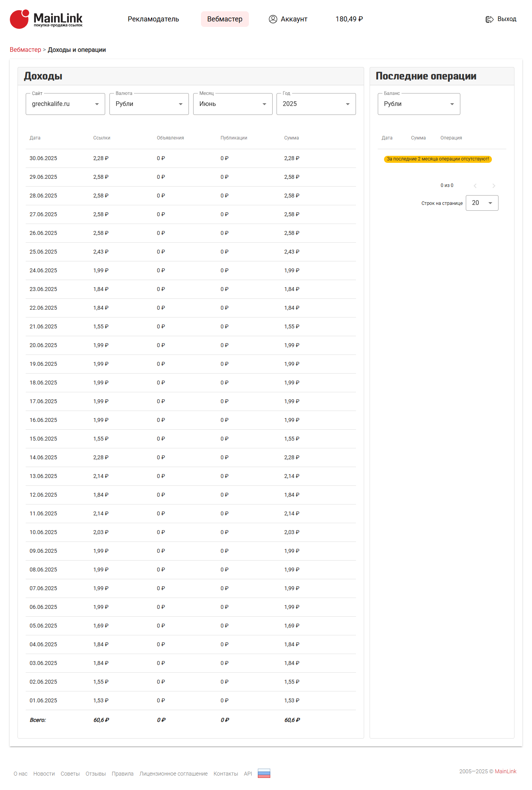The height and width of the screenshot is (790, 532).
Task: Click the Вебмастер breadcrumb link
Action: (x=25, y=50)
